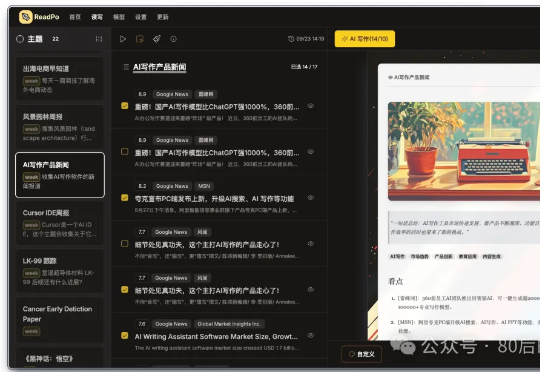The image size is (540, 372).
Task: Click the typewriter cover image in preview
Action: tap(464, 151)
